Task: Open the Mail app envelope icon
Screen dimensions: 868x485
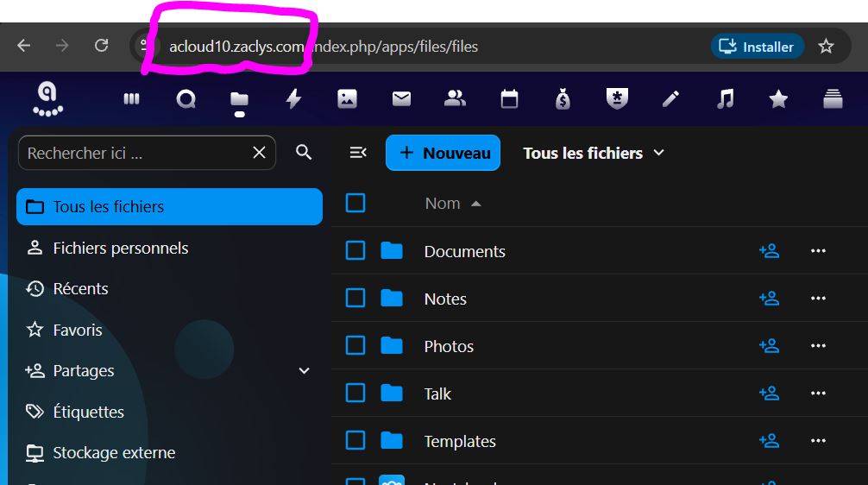Action: [x=401, y=99]
